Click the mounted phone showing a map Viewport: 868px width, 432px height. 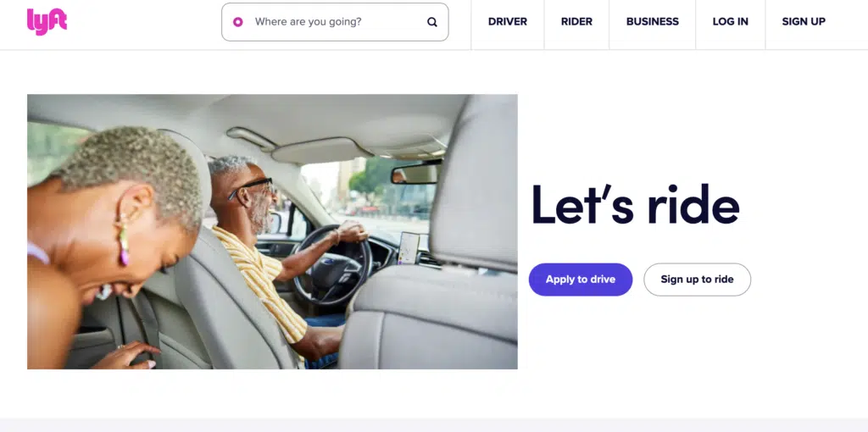[x=409, y=248]
